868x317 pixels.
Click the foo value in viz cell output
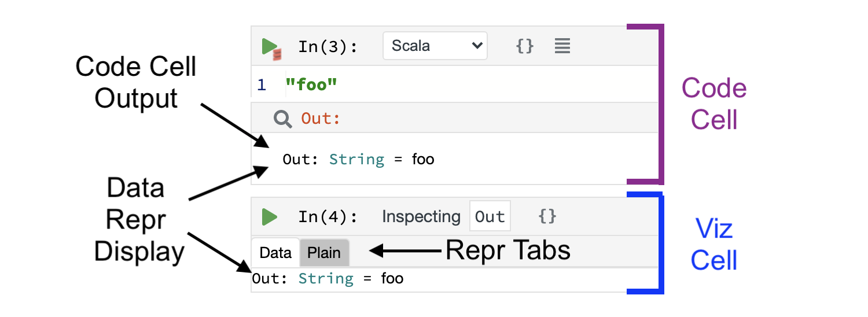pos(392,278)
